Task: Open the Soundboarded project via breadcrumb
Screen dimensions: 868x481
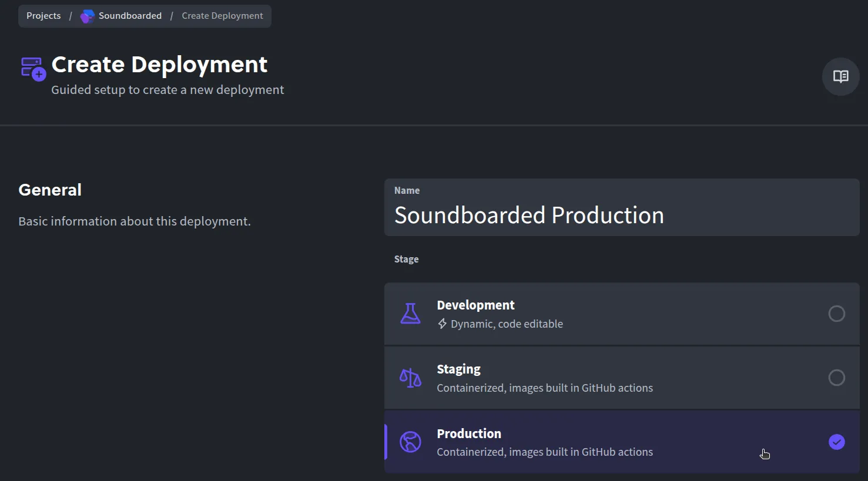Action: tap(130, 15)
